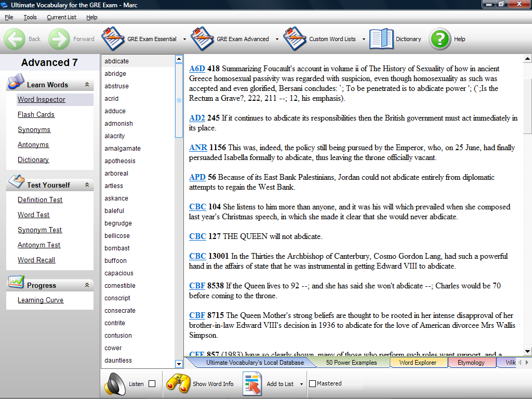Click the Test Yourself section icon

tap(16, 182)
